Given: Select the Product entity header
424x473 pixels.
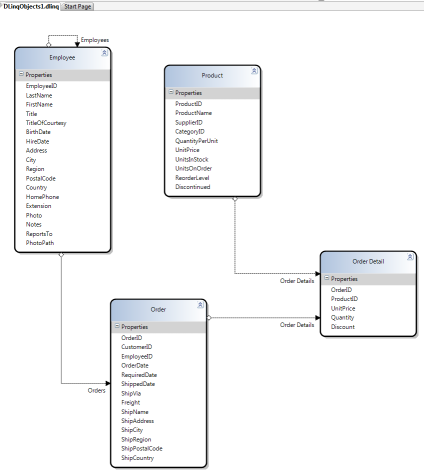Looking at the screenshot, I should click(212, 76).
